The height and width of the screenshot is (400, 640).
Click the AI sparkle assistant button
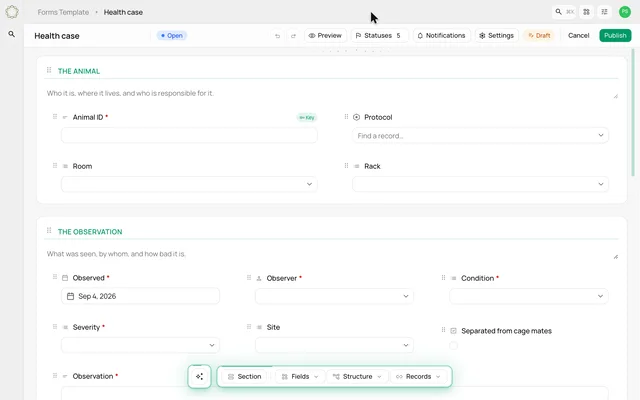[x=200, y=376]
